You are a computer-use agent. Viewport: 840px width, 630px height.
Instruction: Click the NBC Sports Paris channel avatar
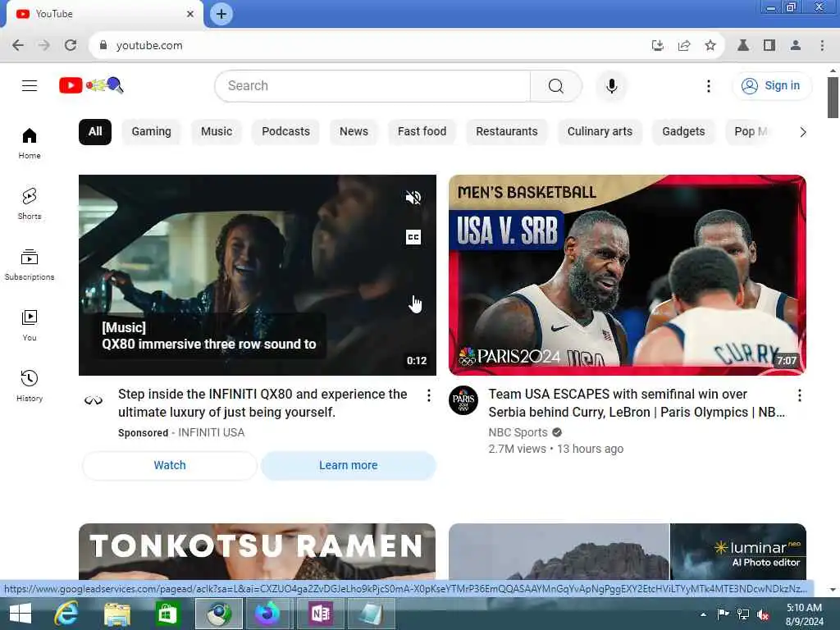[x=463, y=400]
